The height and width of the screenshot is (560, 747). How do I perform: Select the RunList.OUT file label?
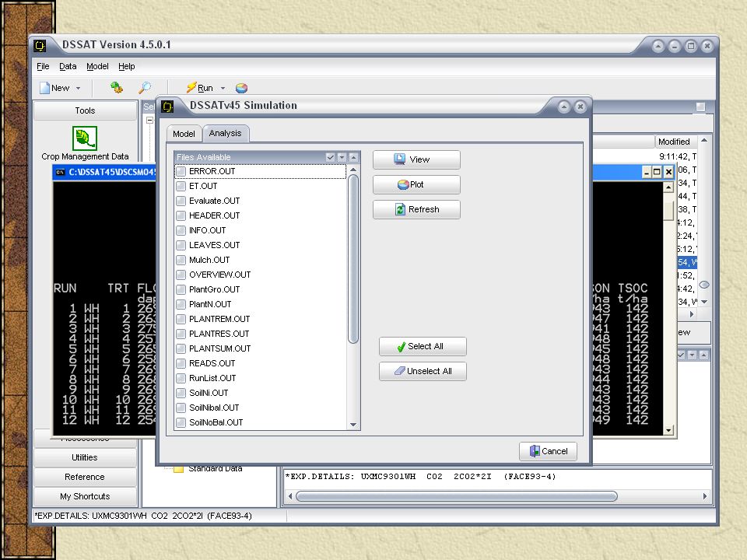pos(212,378)
